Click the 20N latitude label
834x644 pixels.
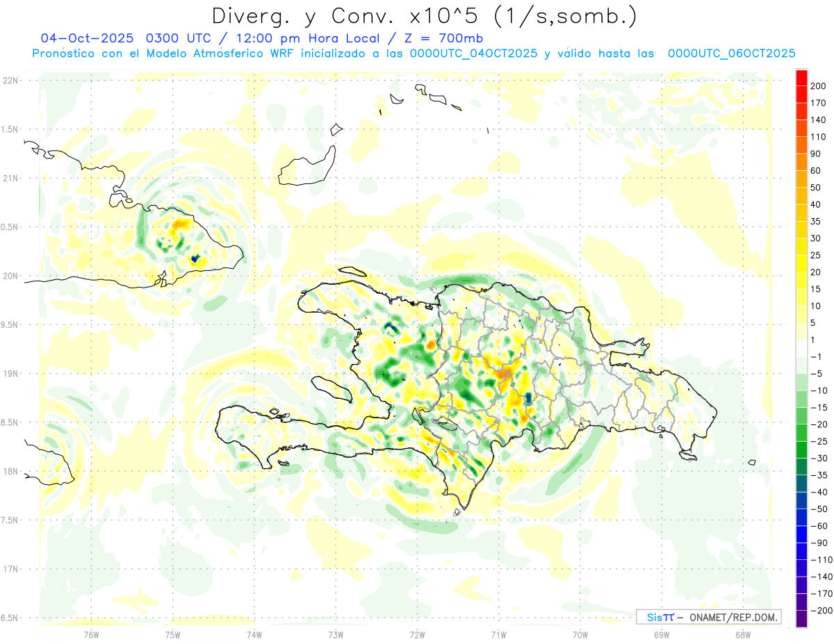pos(10,276)
